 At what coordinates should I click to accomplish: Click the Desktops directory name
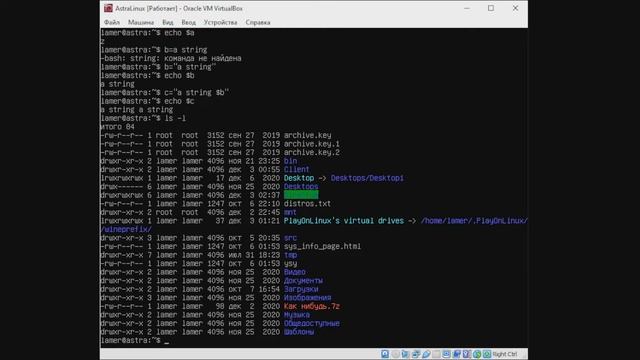pyautogui.click(x=301, y=187)
